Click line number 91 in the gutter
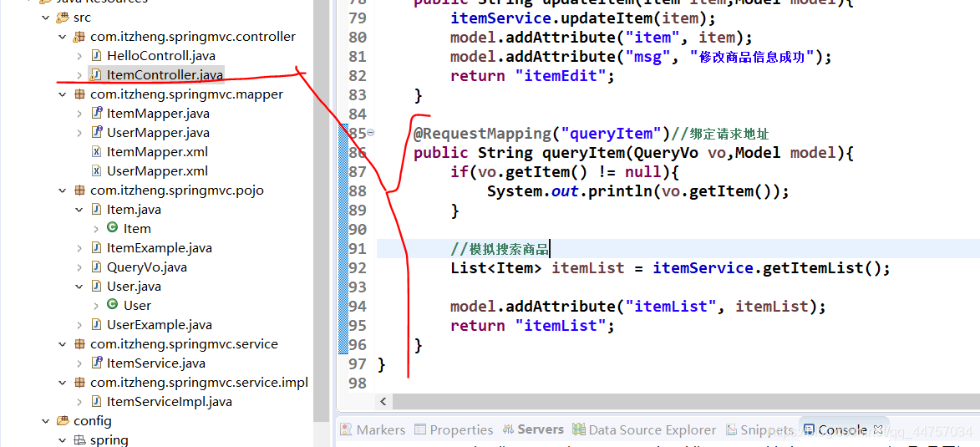Screen dimensions: 980x447 (356, 249)
